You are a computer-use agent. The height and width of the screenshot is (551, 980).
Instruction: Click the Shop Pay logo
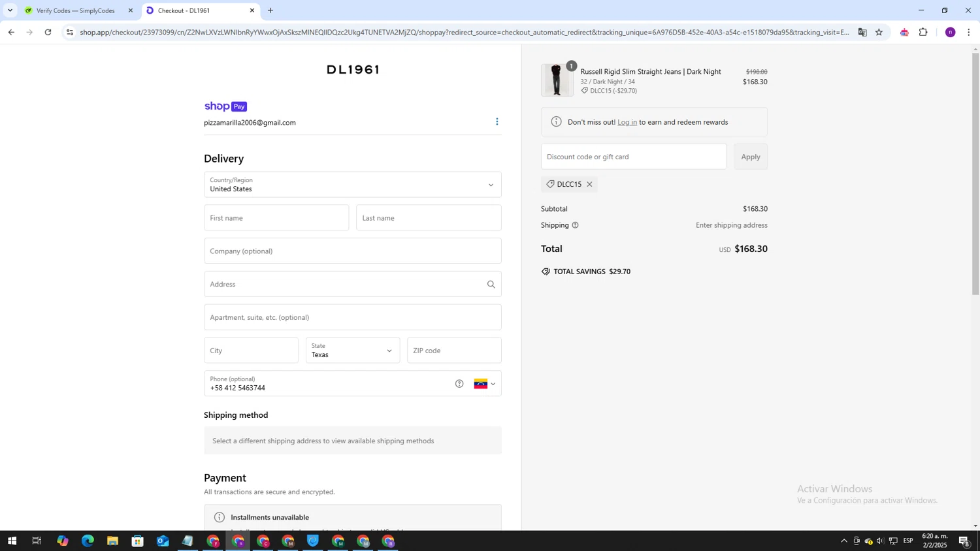click(225, 106)
